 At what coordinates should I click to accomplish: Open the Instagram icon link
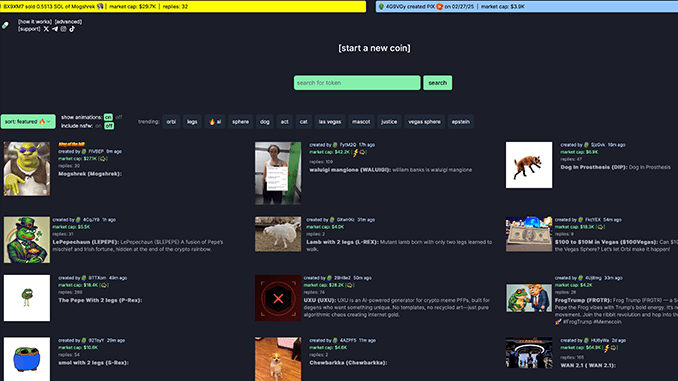(x=64, y=29)
